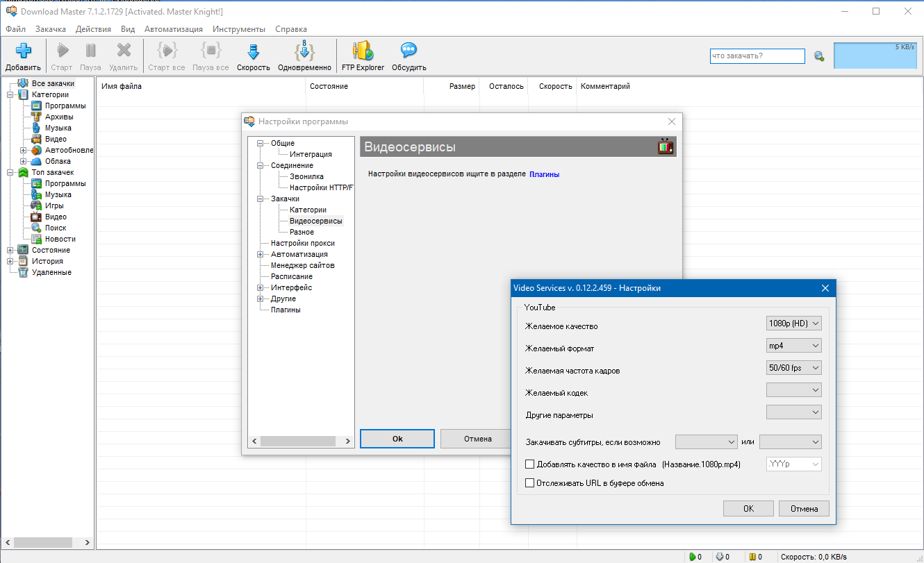Click the Одновременно simultaneous downloads icon
The height and width of the screenshot is (563, 924).
point(304,51)
